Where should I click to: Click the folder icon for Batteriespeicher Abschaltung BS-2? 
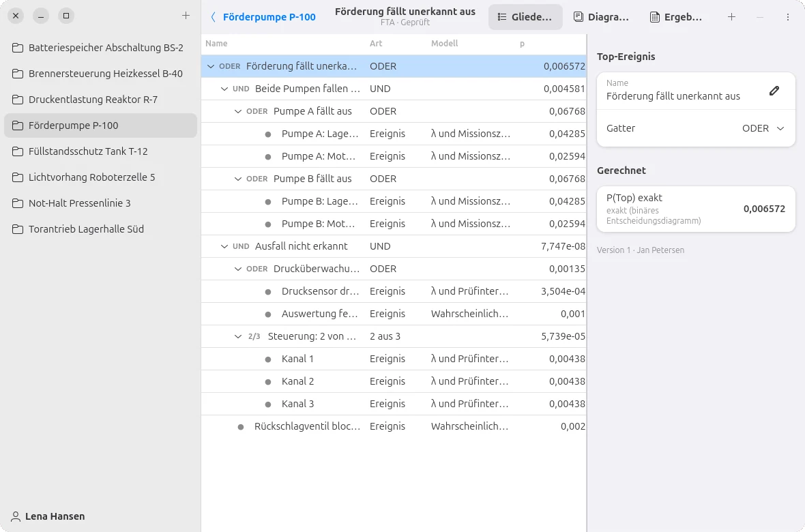click(x=18, y=48)
